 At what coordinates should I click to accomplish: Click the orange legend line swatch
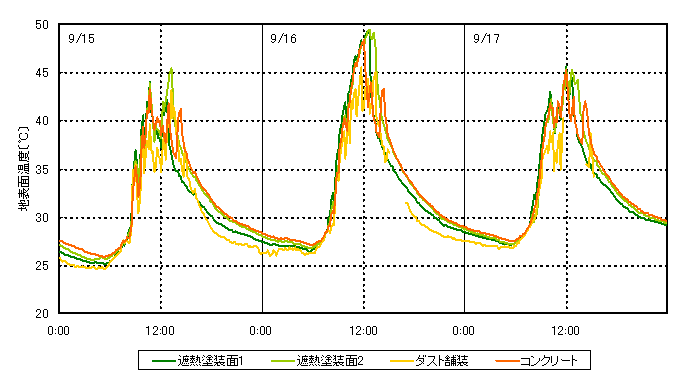[508, 361]
